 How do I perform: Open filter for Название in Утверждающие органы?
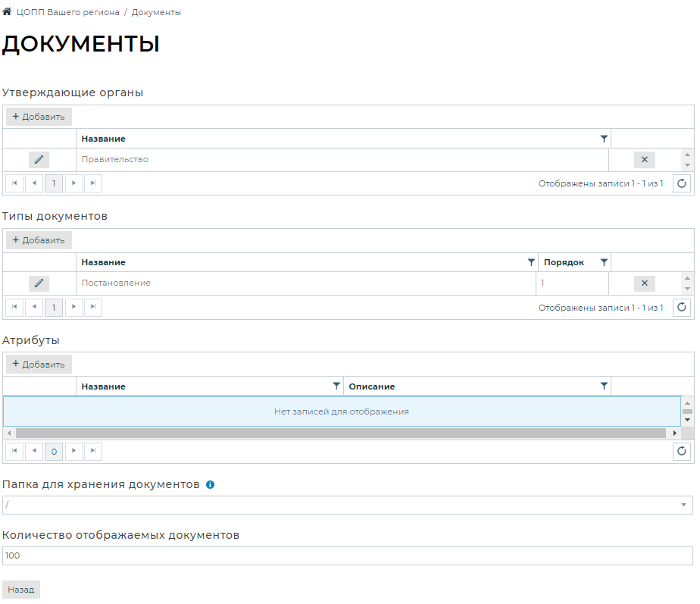pyautogui.click(x=604, y=139)
